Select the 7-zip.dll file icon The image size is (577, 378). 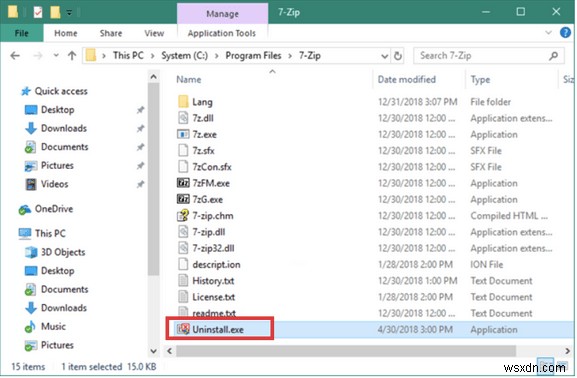pyautogui.click(x=183, y=232)
